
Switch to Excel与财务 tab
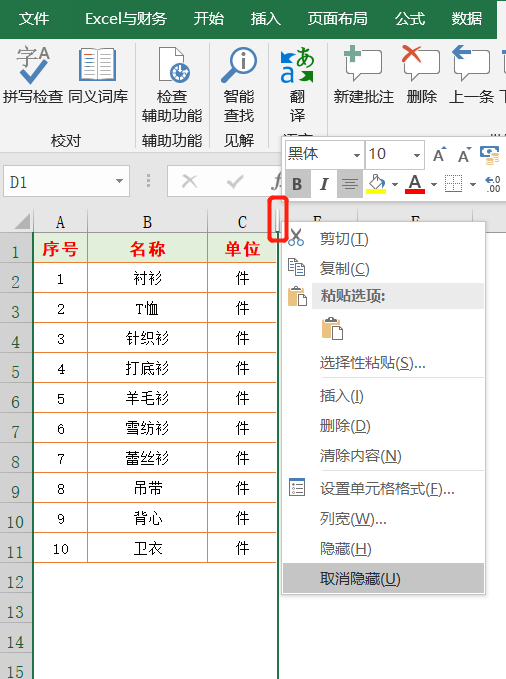point(126,19)
